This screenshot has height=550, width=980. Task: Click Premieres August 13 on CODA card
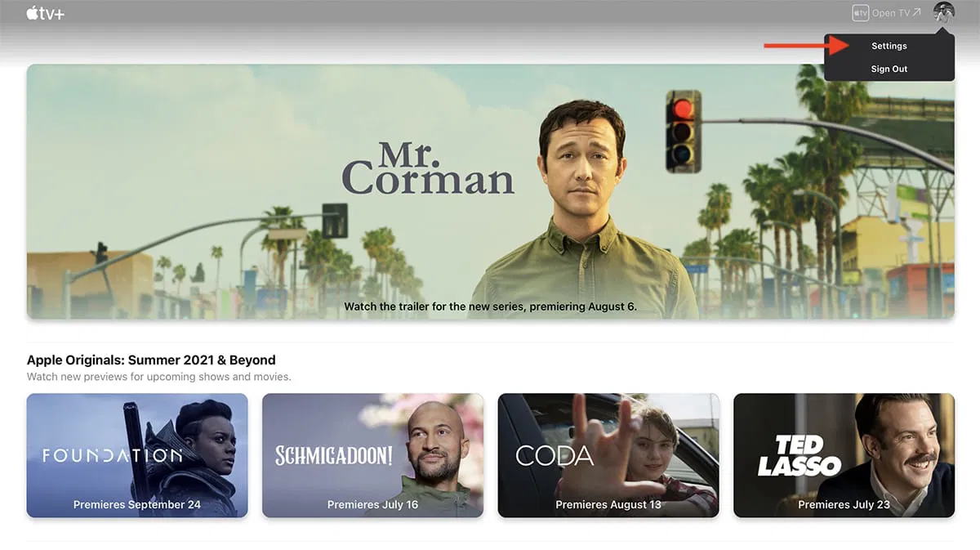608,505
